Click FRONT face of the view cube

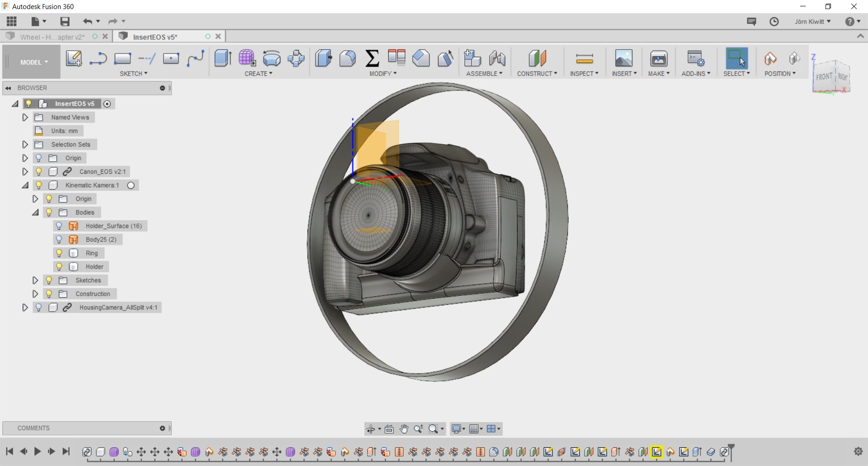click(823, 77)
